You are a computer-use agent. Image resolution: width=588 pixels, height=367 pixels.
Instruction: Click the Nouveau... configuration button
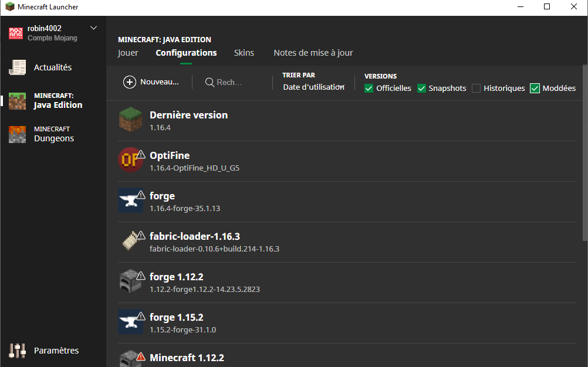click(x=151, y=82)
